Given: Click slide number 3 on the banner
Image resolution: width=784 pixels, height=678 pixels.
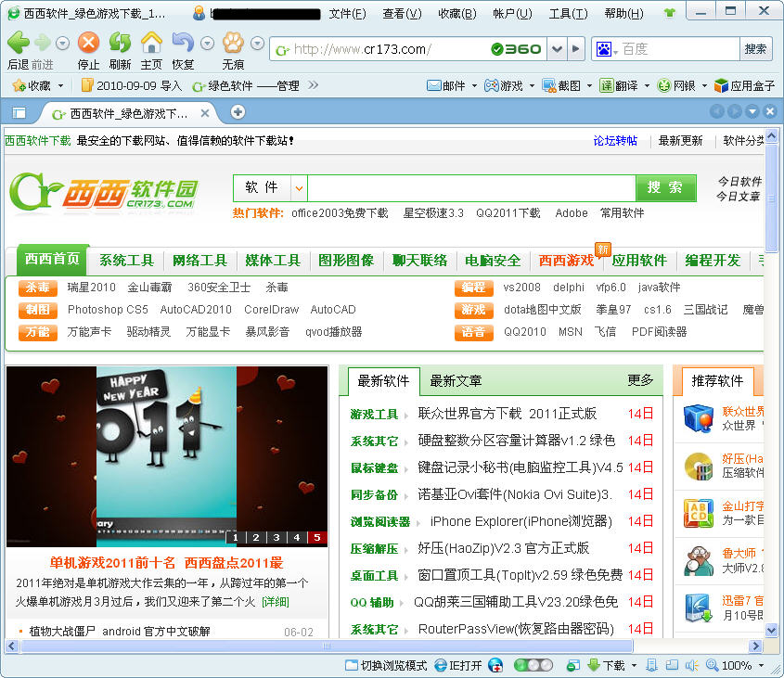Looking at the screenshot, I should click(276, 537).
